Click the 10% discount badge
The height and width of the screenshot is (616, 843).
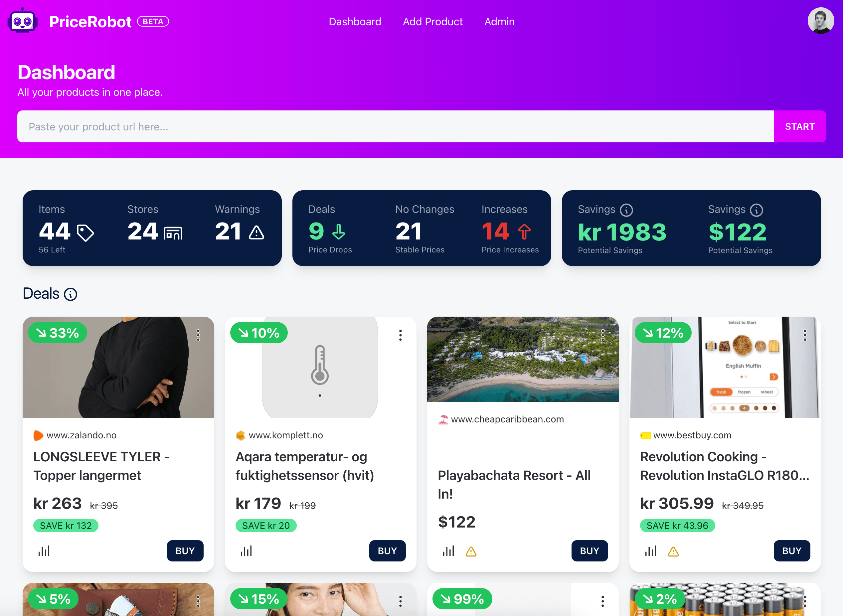[x=259, y=333]
